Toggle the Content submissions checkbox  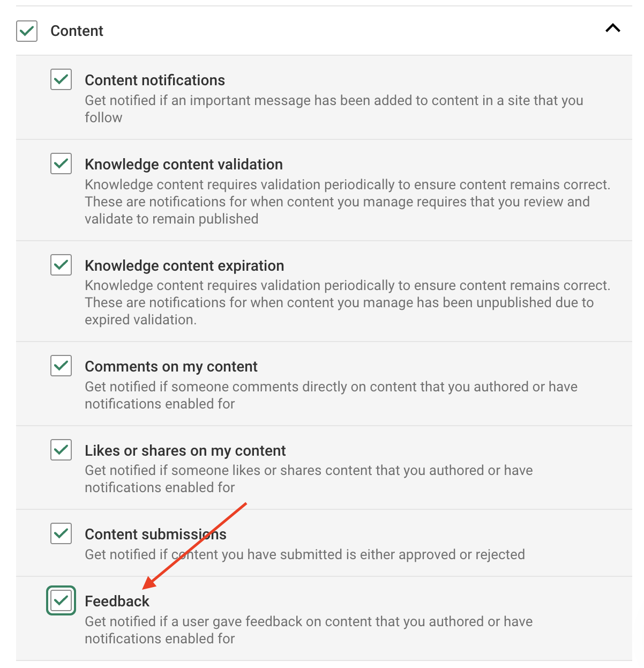click(61, 533)
